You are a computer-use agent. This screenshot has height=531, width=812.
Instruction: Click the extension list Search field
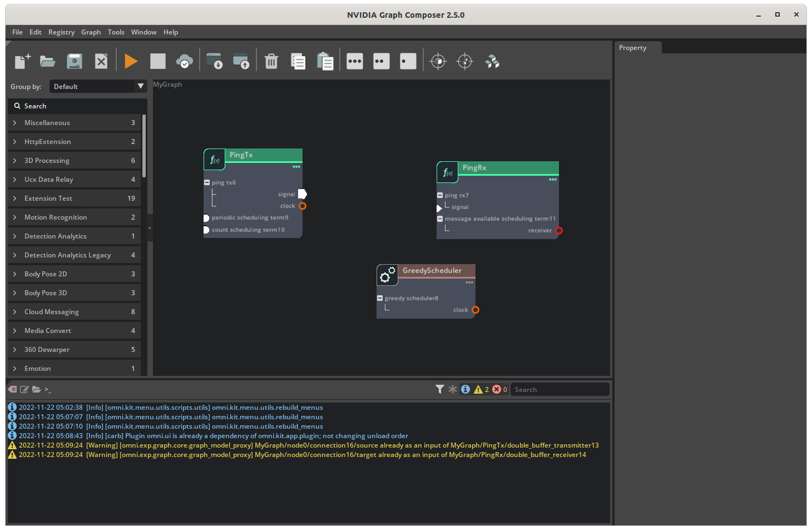[77, 106]
